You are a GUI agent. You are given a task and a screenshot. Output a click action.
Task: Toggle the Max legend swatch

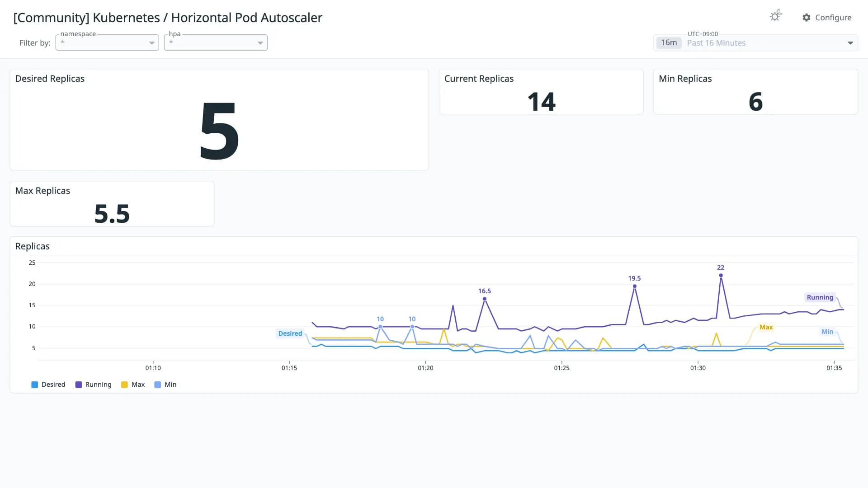[x=124, y=385]
